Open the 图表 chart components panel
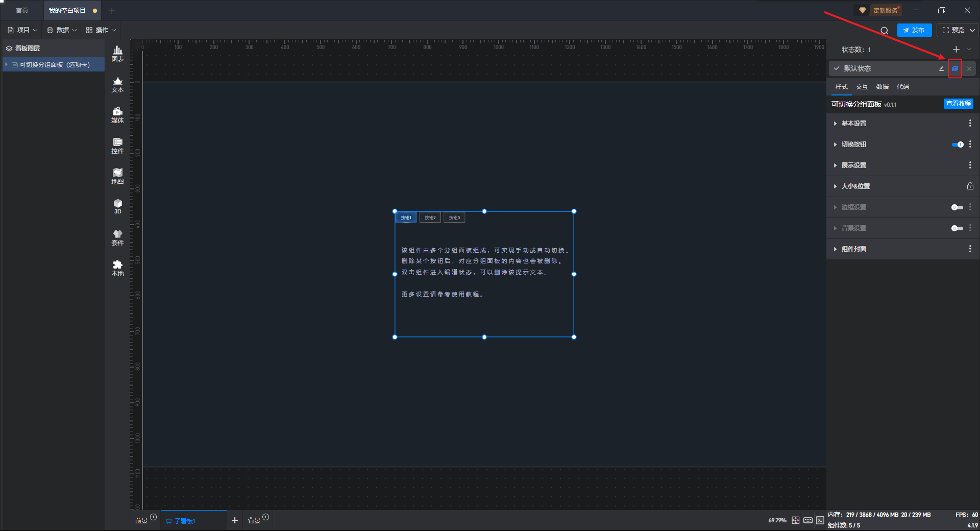 click(117, 53)
